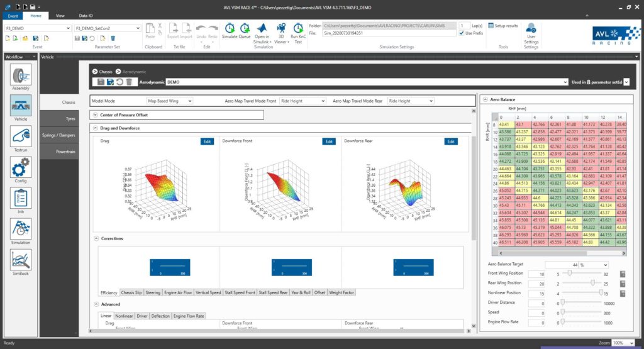Open the F3_DEMO event dropdown
Screen dimensions: 644x349
tap(38, 28)
